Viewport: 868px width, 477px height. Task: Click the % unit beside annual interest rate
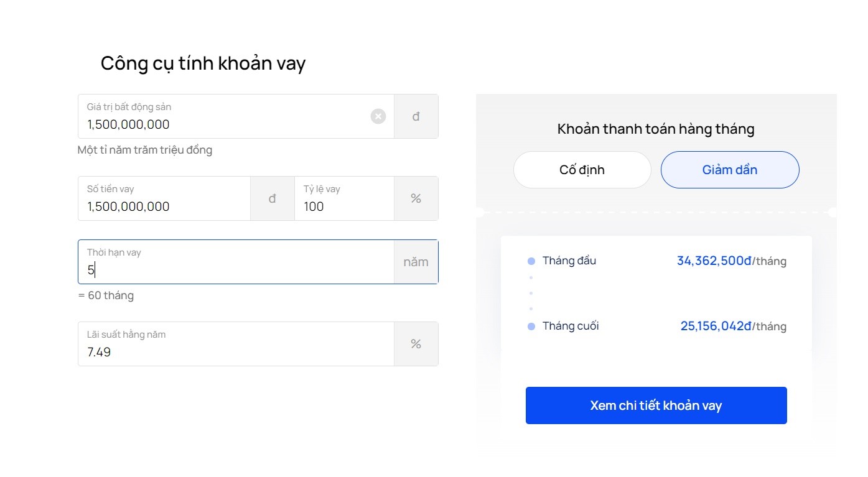point(416,344)
